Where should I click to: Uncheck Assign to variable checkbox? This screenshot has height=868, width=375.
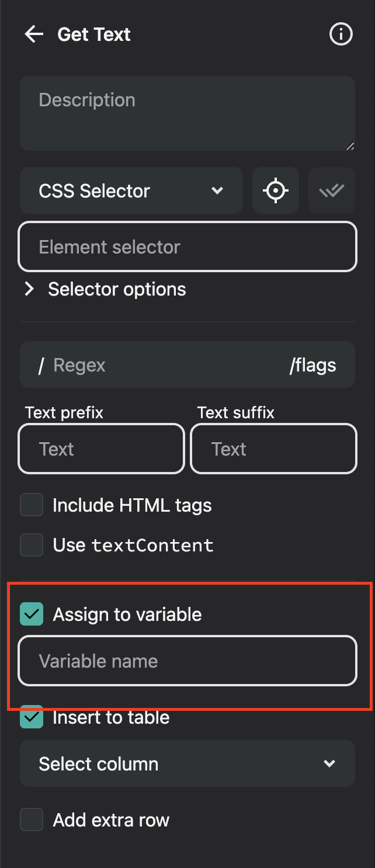pos(32,614)
